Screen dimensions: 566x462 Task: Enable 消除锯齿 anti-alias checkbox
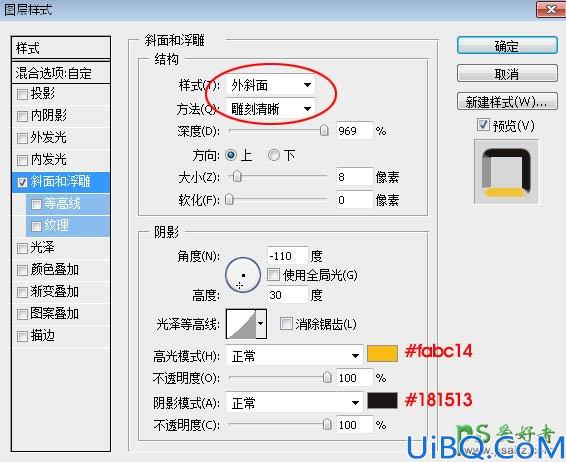pos(286,323)
